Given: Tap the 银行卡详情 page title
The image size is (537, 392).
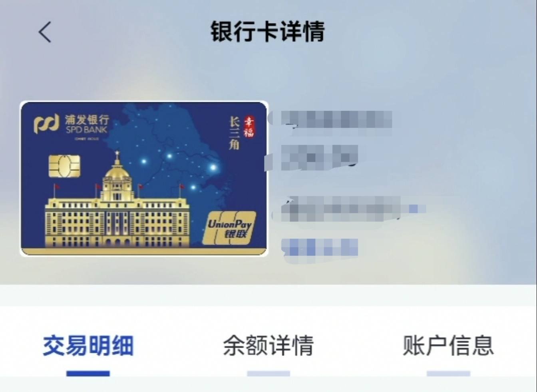Looking at the screenshot, I should point(267,32).
